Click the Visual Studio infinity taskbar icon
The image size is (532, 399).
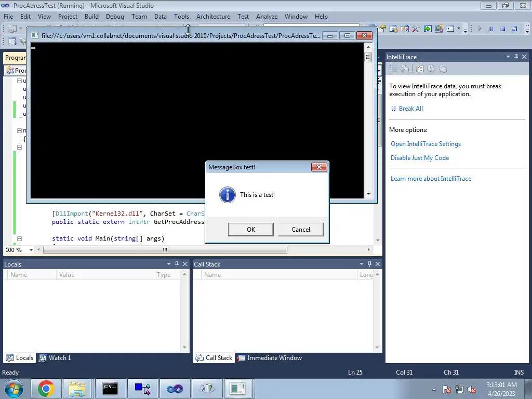[175, 388]
